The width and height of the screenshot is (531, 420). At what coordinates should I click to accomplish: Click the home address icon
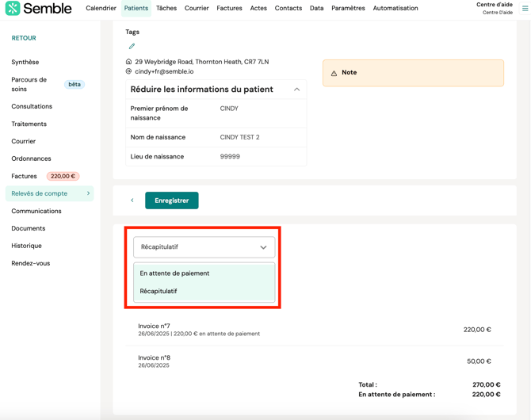[129, 62]
